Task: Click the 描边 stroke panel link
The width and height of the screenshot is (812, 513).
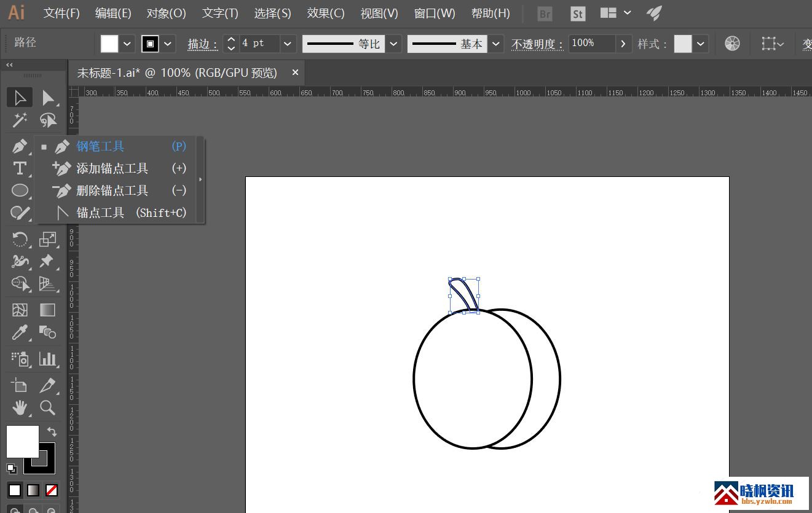Action: 202,44
